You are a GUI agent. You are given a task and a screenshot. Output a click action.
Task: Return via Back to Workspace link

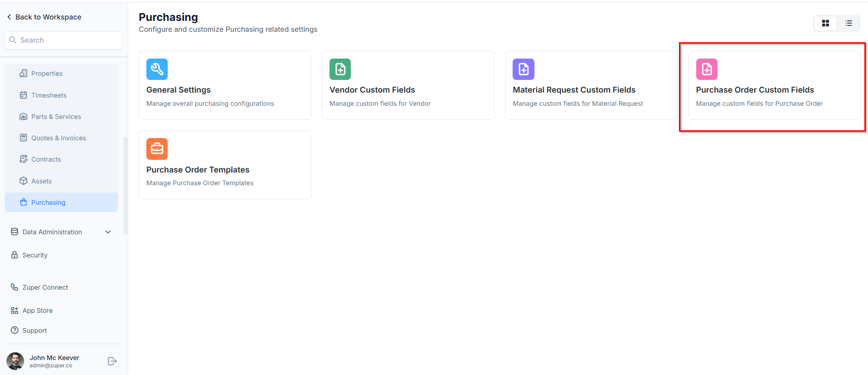(48, 17)
